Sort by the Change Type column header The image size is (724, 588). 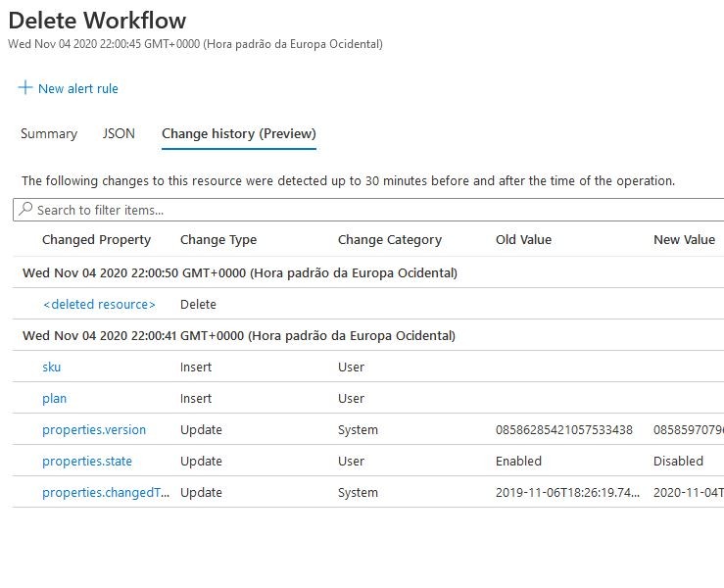[x=217, y=239]
